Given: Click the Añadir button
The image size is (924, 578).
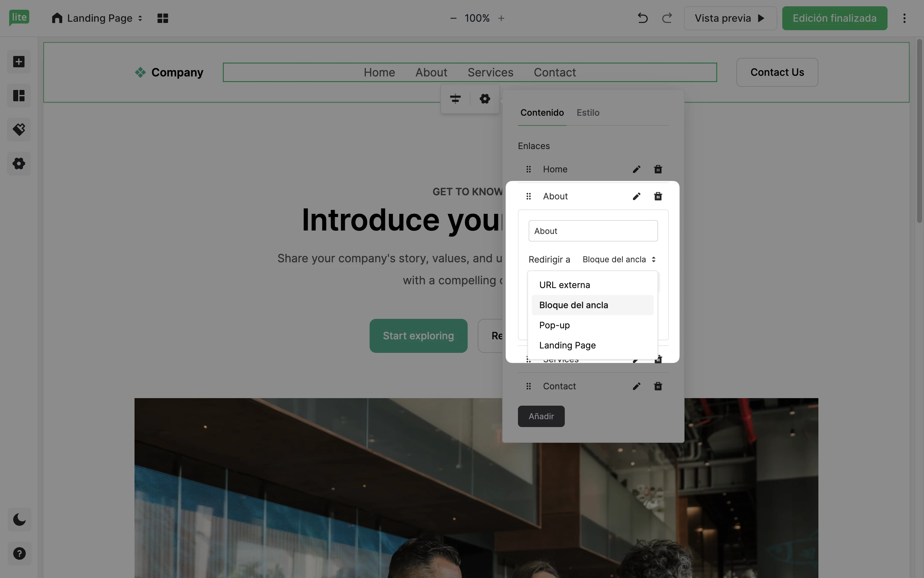Looking at the screenshot, I should tap(541, 416).
